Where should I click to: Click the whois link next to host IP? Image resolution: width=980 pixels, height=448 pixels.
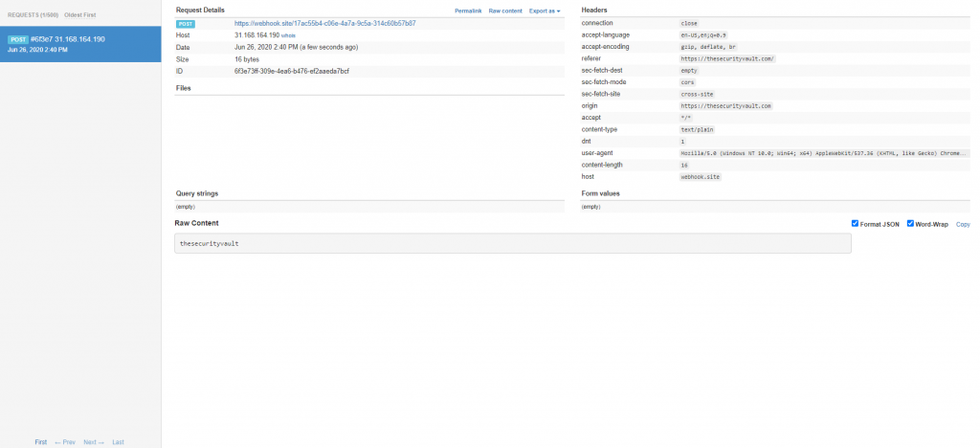tap(288, 35)
